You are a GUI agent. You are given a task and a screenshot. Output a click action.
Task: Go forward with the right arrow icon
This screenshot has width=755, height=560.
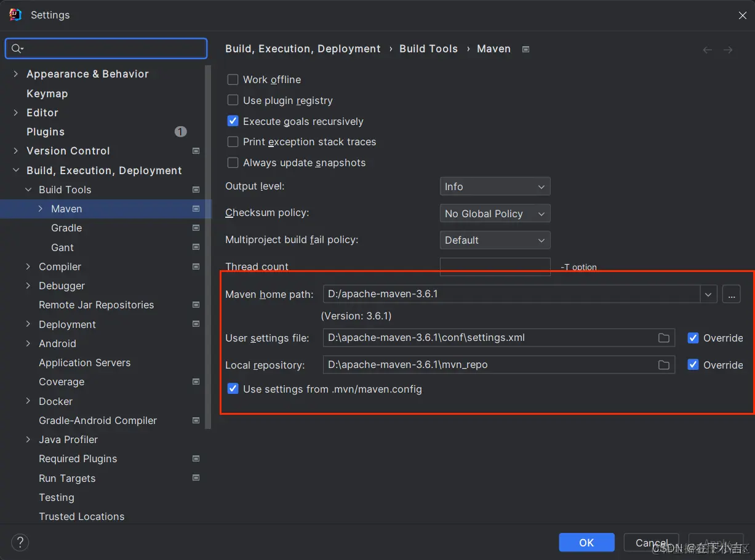click(728, 50)
